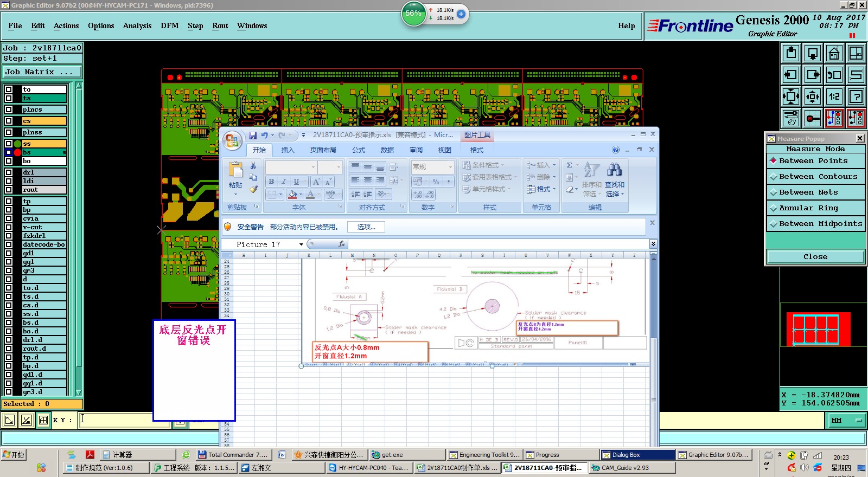
Task: Click the Excel Office round button
Action: pos(232,141)
